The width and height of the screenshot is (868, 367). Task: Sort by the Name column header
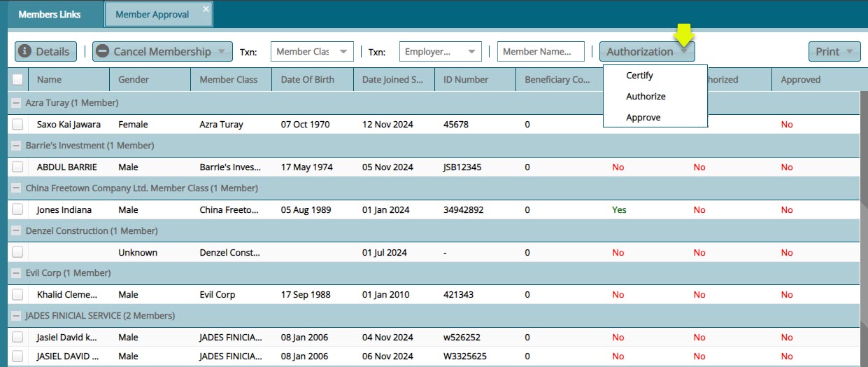pyautogui.click(x=69, y=79)
